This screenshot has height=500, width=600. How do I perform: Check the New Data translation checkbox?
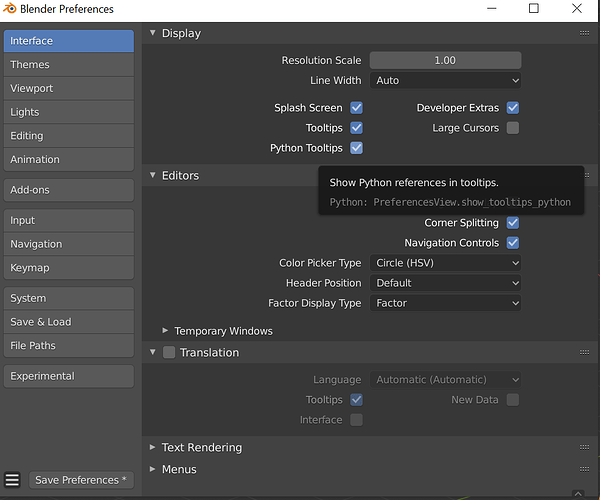click(513, 400)
